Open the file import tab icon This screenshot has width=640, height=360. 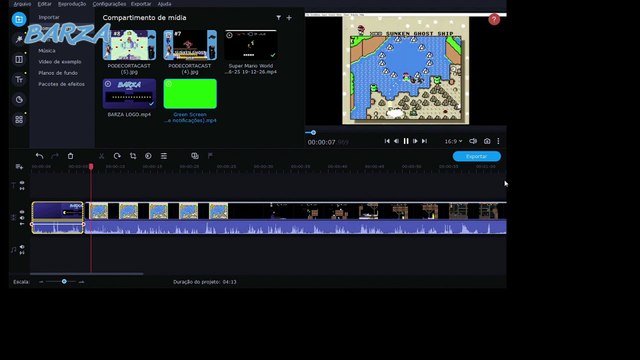click(x=19, y=19)
